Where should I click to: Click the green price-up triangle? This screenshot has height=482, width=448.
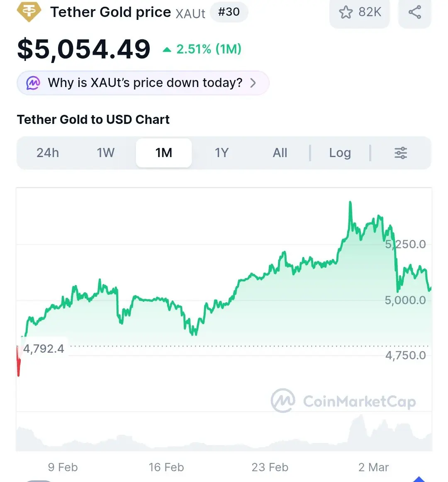click(x=167, y=50)
